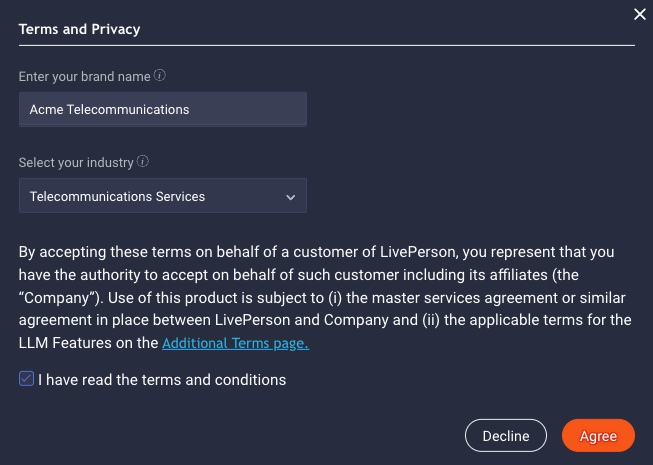Uncheck the terms and conditions checkbox
Viewport: 653px width, 465px height.
[26, 379]
